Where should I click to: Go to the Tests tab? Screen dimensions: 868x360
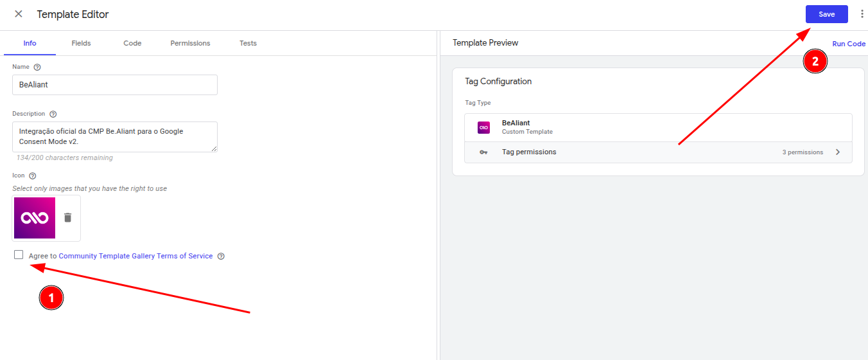[x=248, y=43]
